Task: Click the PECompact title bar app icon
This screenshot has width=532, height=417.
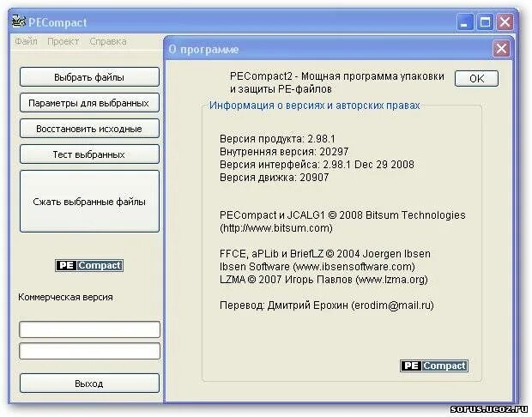Action: [19, 21]
